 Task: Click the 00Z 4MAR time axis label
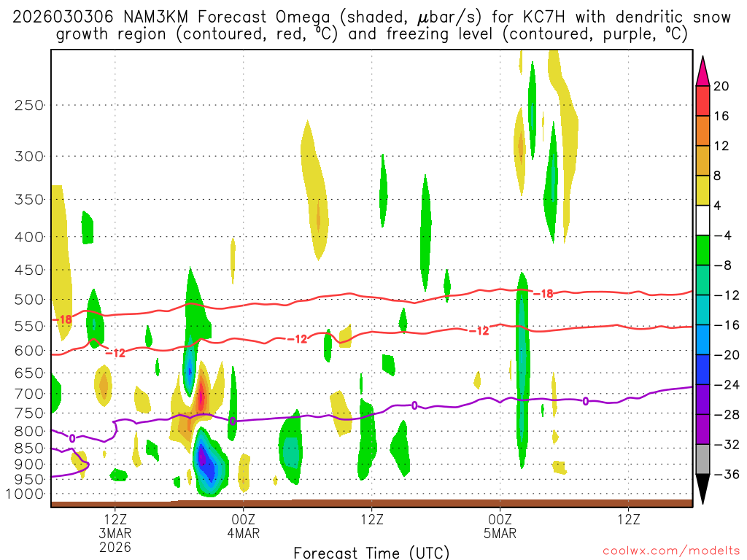point(244,526)
